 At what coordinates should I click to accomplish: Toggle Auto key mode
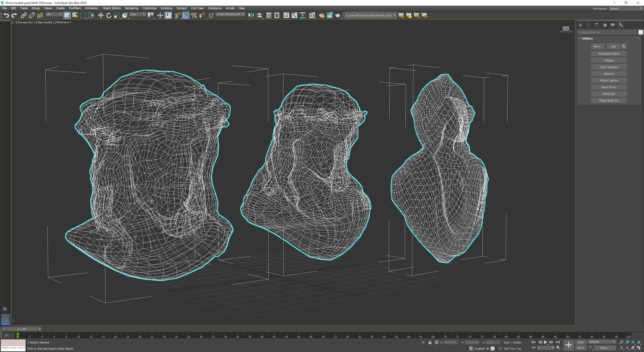click(x=581, y=342)
